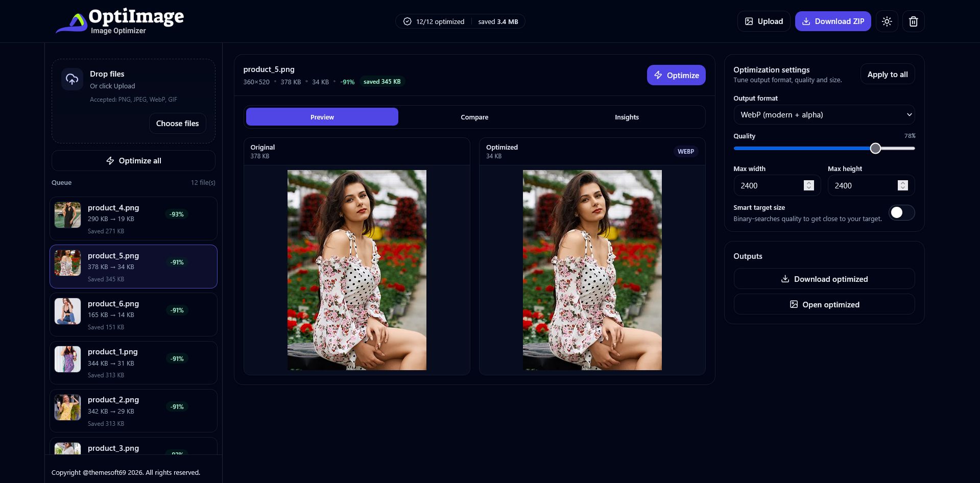Open the Output format dropdown

coord(824,115)
